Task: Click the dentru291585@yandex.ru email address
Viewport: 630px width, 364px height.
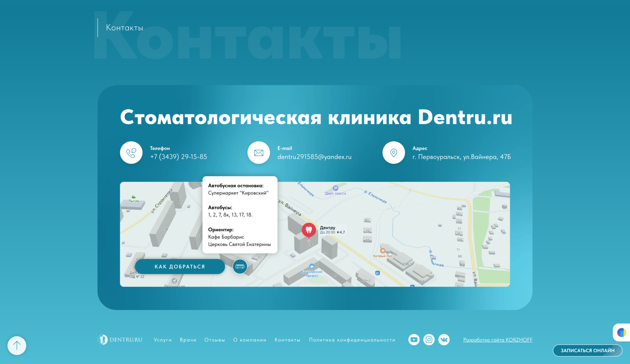Action: click(314, 157)
